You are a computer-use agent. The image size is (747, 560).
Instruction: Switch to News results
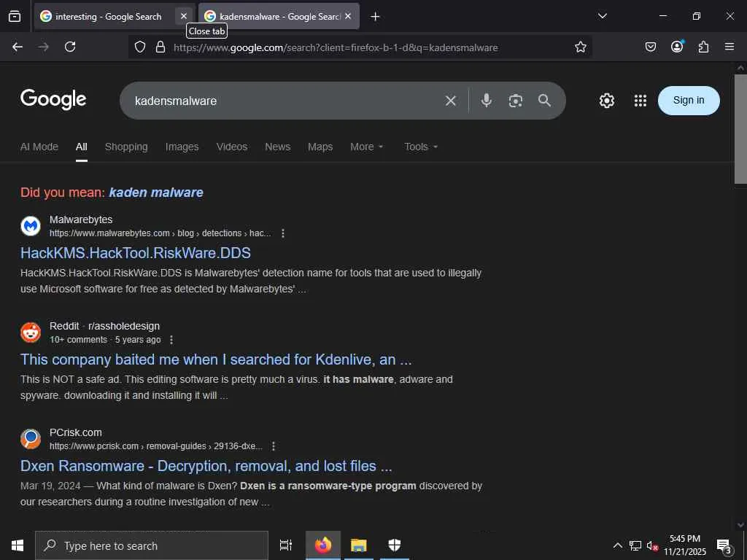[x=277, y=147]
